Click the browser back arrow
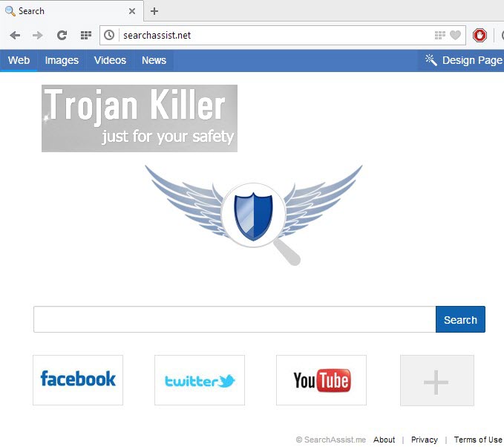 [15, 35]
